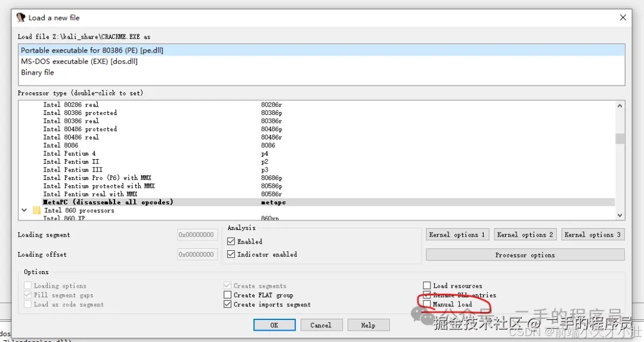The width and height of the screenshot is (644, 342).
Task: Uncheck Create imports segment
Action: (x=228, y=304)
